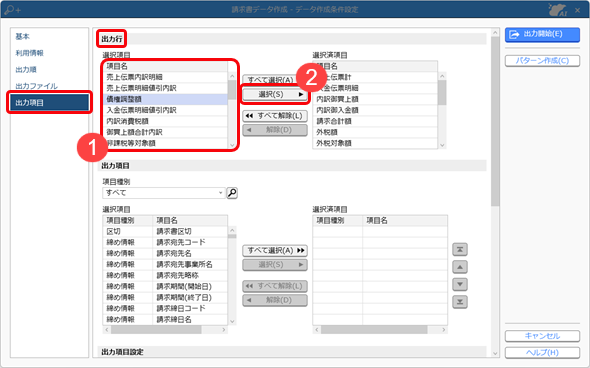
Task: Move selected item to top with the top arrow button
Action: pyautogui.click(x=460, y=249)
